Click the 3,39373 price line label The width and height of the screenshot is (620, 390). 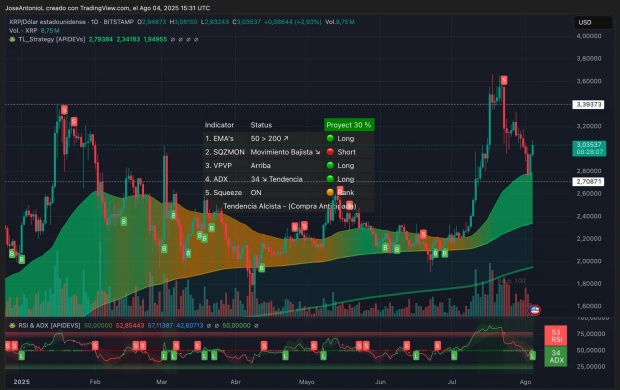[588, 104]
